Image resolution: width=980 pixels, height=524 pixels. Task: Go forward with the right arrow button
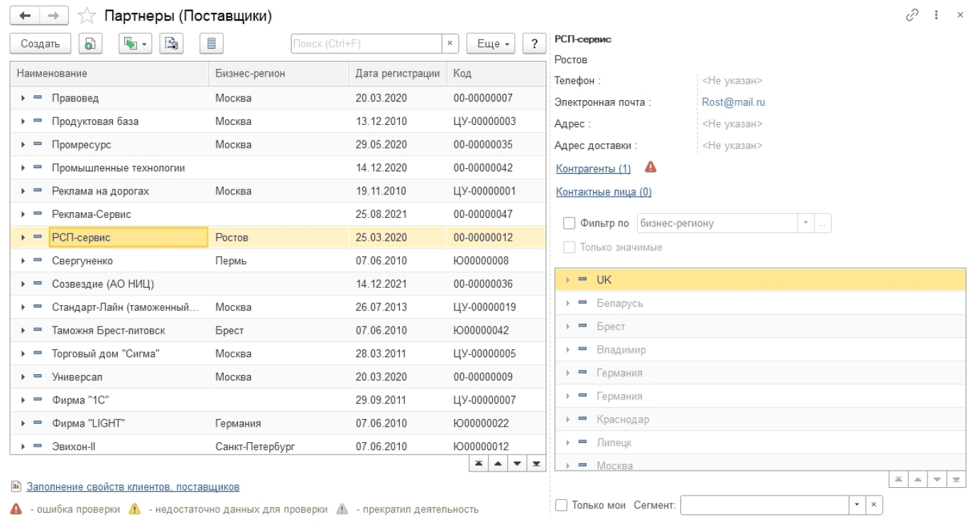coord(54,15)
